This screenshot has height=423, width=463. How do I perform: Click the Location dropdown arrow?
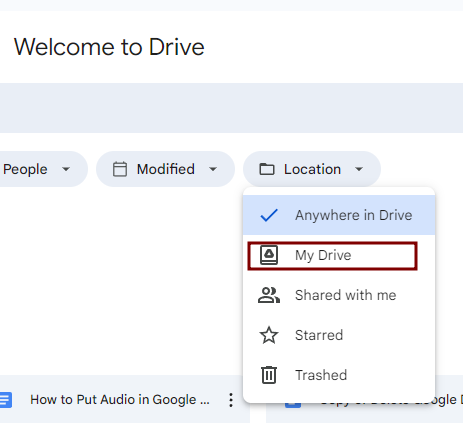pyautogui.click(x=359, y=169)
